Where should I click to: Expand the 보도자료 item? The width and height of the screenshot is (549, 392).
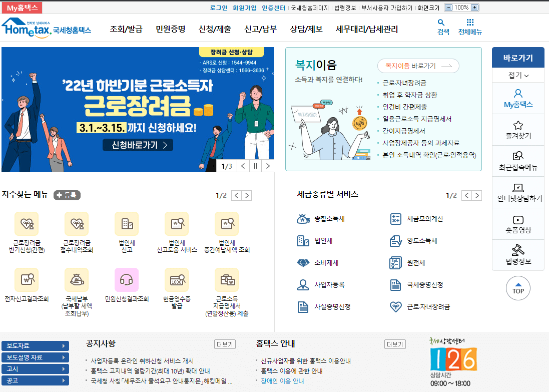pyautogui.click(x=36, y=346)
